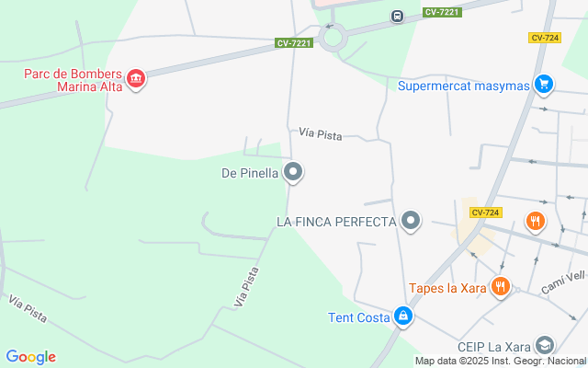
Task: Select LA FINCA PERFECTA map marker
Action: (x=411, y=221)
